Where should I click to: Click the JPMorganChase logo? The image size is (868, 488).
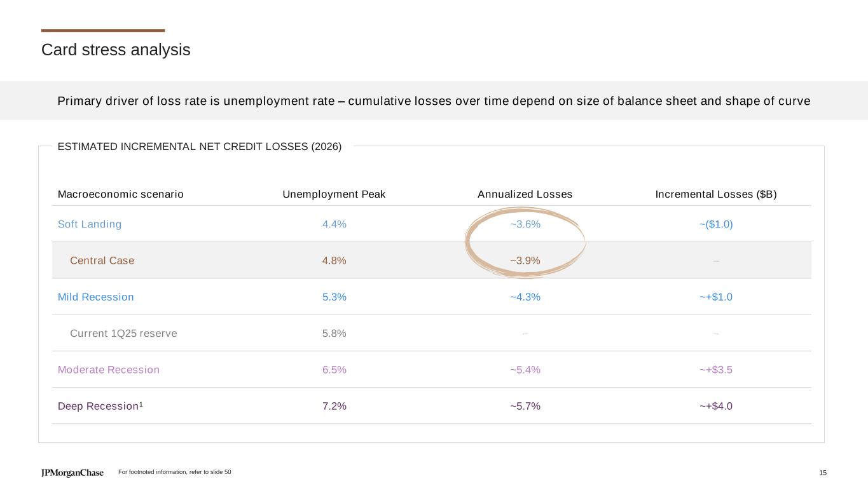(72, 473)
